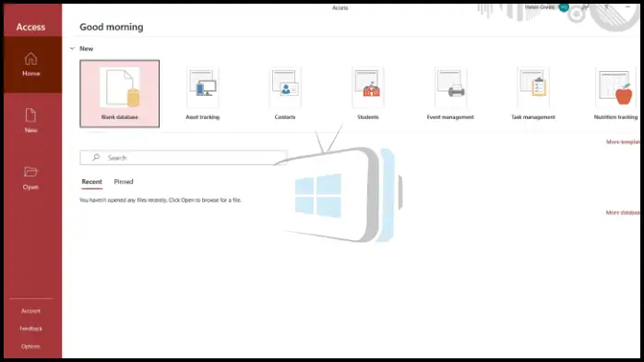
Task: Click the user account avatar
Action: click(564, 7)
